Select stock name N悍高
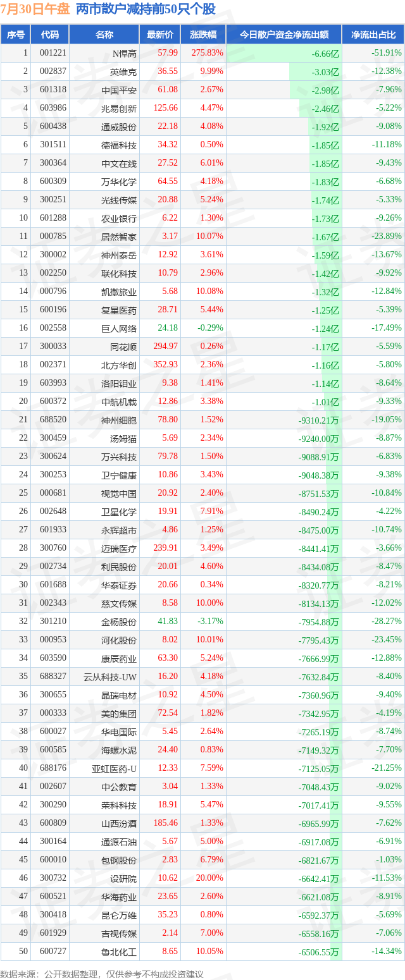 click(x=125, y=53)
